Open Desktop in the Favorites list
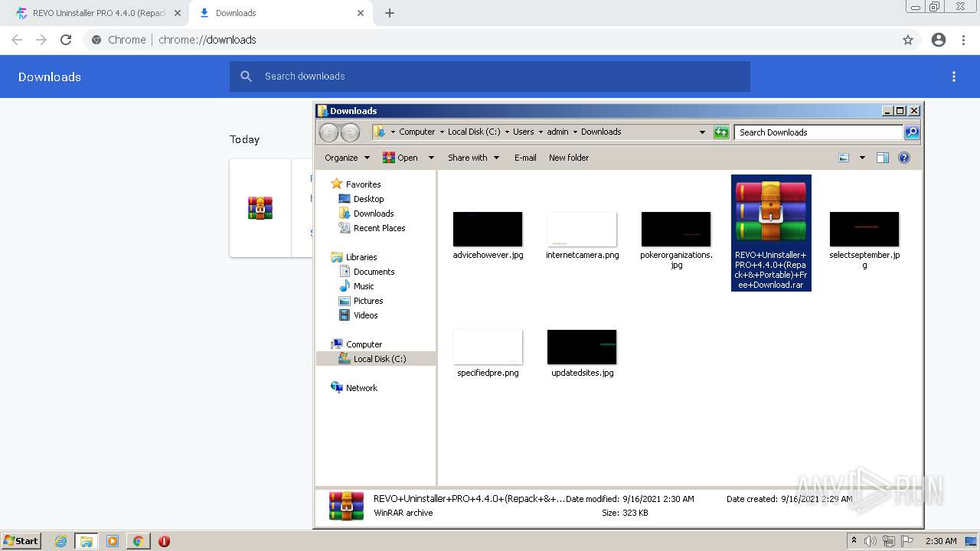This screenshot has width=980, height=551. pyautogui.click(x=368, y=199)
